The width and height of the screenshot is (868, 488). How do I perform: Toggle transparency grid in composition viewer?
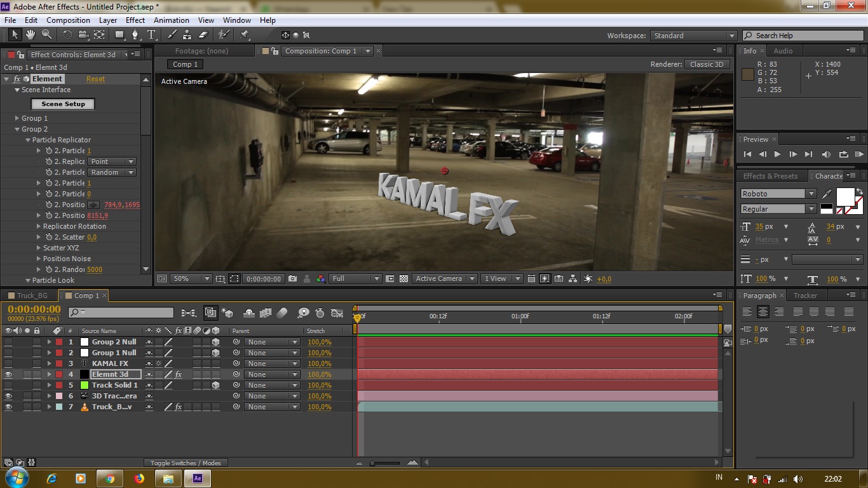click(403, 278)
